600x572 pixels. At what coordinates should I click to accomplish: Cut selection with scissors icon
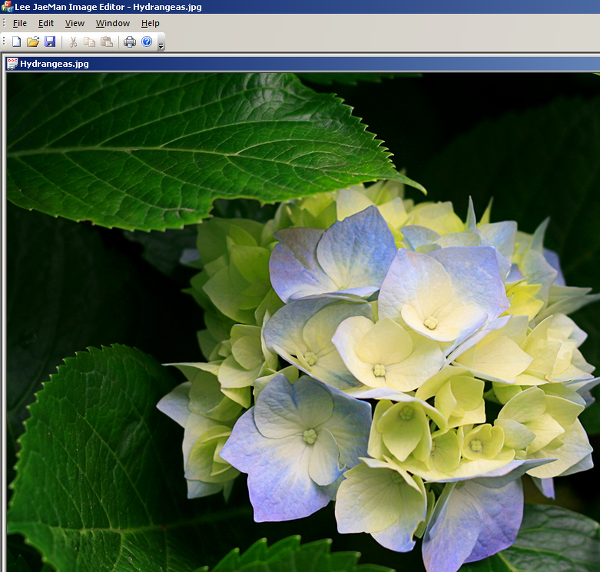pyautogui.click(x=73, y=42)
